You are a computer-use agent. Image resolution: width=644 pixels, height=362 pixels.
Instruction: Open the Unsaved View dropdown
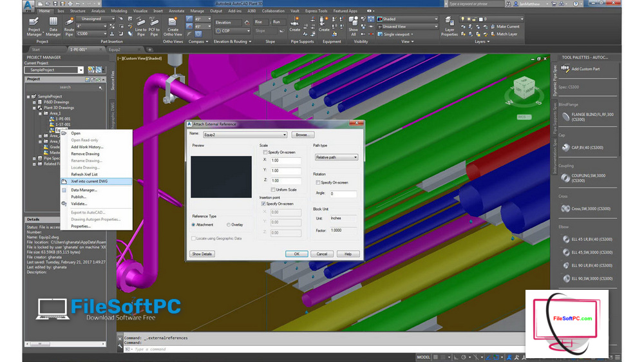[x=408, y=26]
